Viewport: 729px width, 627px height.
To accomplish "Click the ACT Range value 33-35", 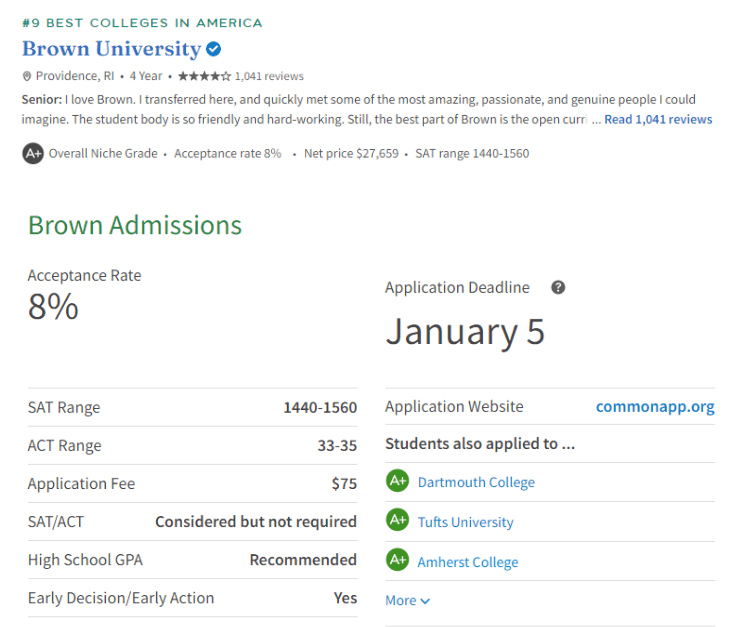I will [x=337, y=446].
